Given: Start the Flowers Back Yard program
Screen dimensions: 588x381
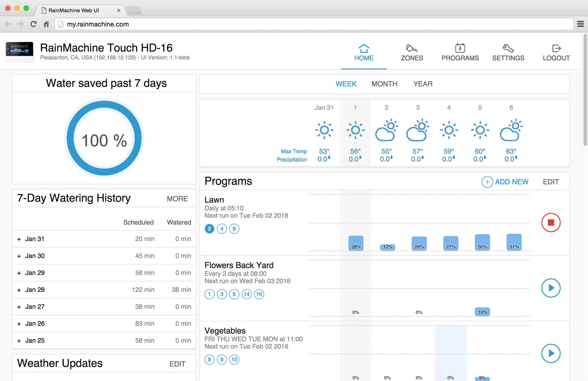Looking at the screenshot, I should pyautogui.click(x=551, y=288).
